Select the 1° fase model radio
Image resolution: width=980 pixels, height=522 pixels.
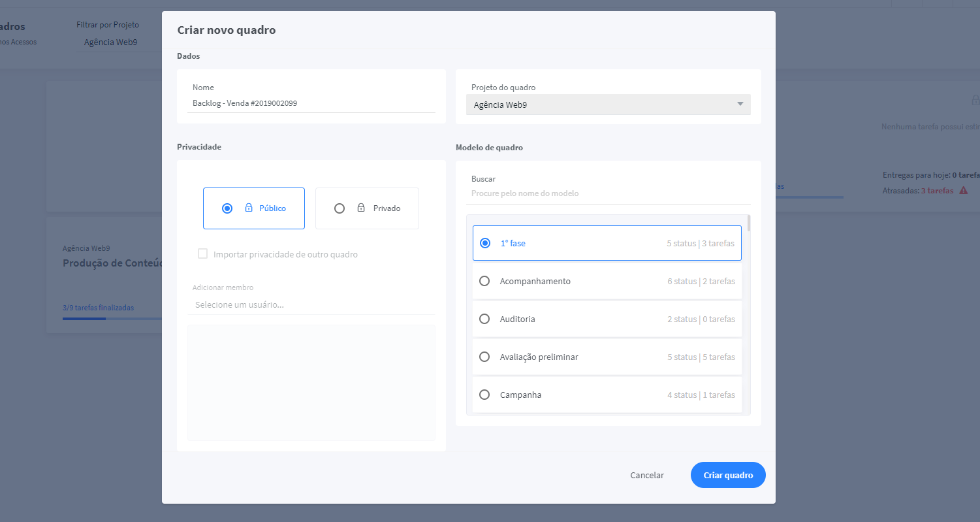485,243
